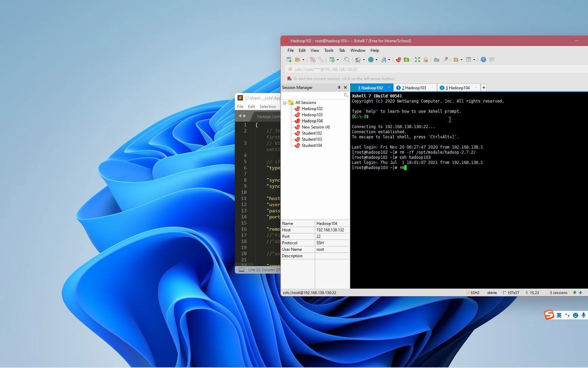Open the Window menu in Xshell
This screenshot has height=368, width=588.
click(358, 50)
